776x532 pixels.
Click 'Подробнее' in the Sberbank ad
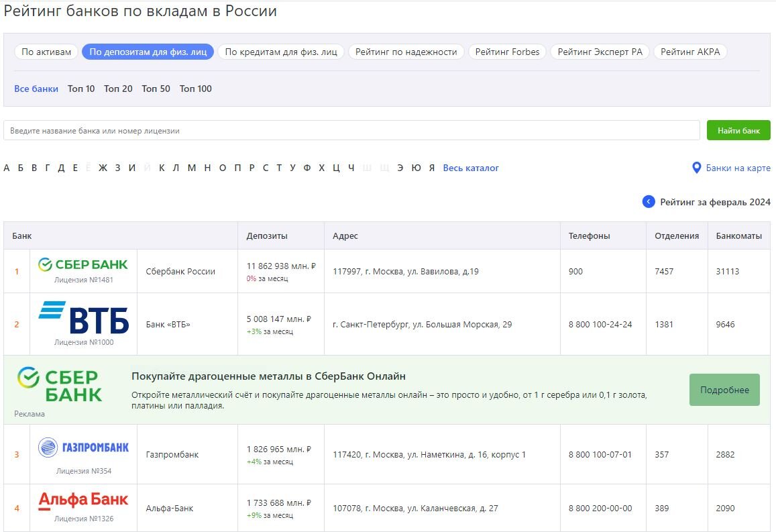click(724, 390)
